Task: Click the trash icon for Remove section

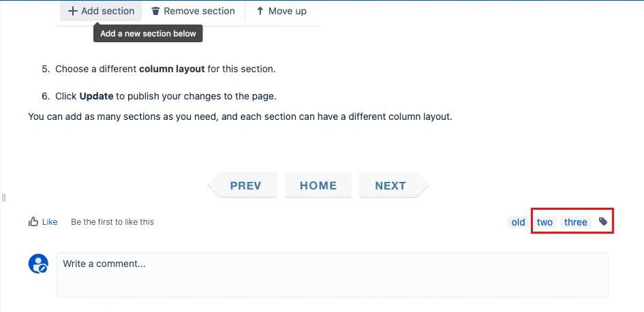Action: 155,11
